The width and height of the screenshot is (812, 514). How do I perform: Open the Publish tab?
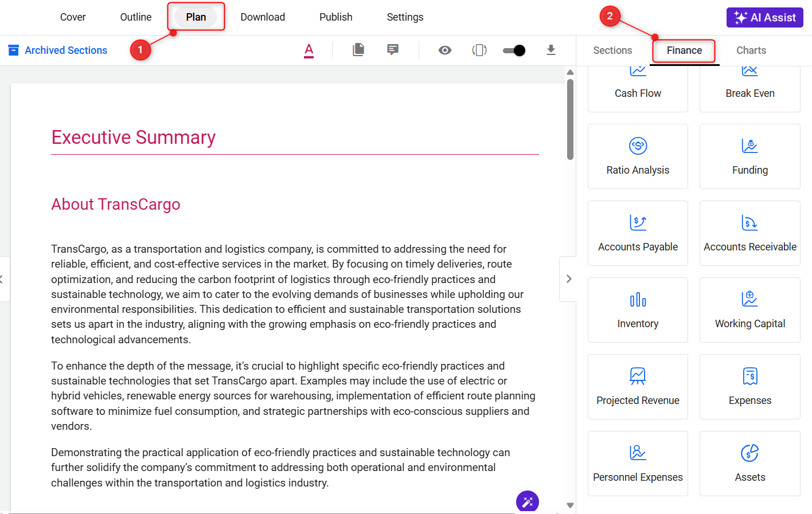click(336, 17)
